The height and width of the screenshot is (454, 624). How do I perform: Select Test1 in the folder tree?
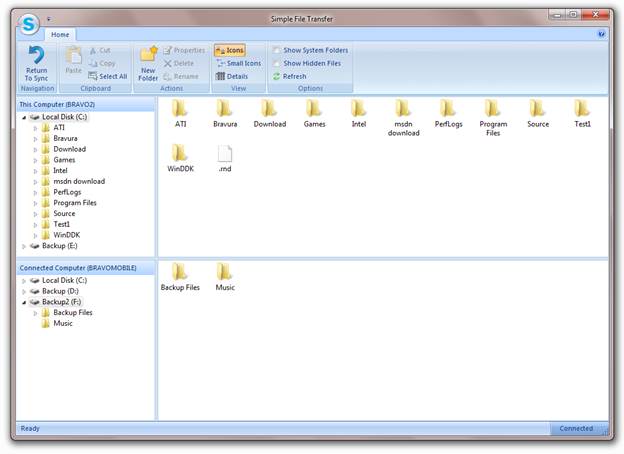(x=61, y=224)
